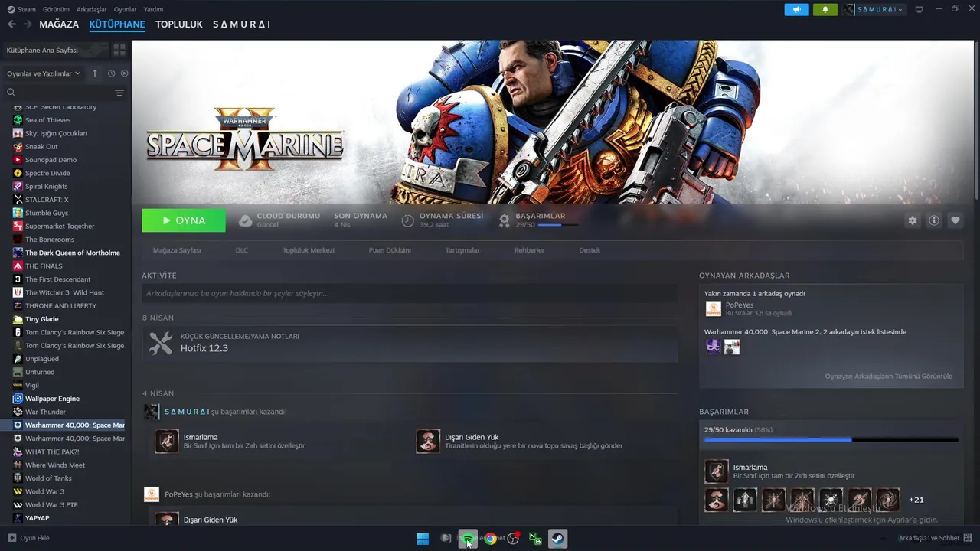Open the Windows Start menu
The image size is (980, 551).
click(x=423, y=539)
